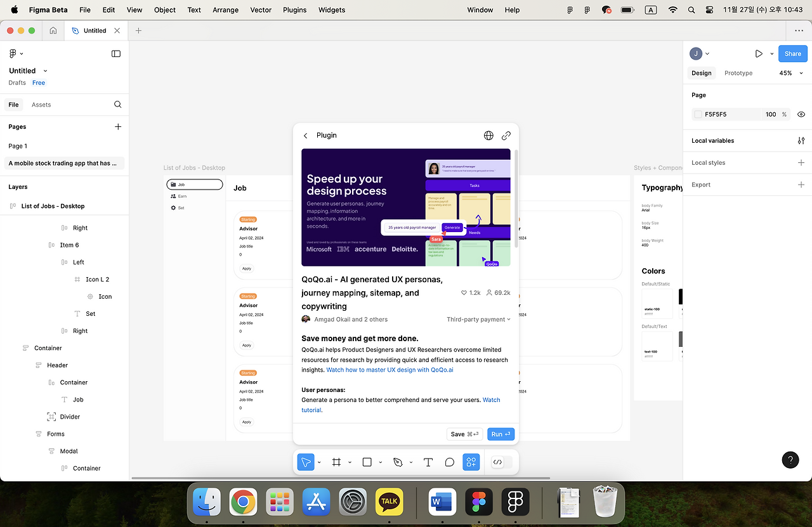Image resolution: width=812 pixels, height=527 pixels.
Task: Switch to the Design tab
Action: [702, 73]
